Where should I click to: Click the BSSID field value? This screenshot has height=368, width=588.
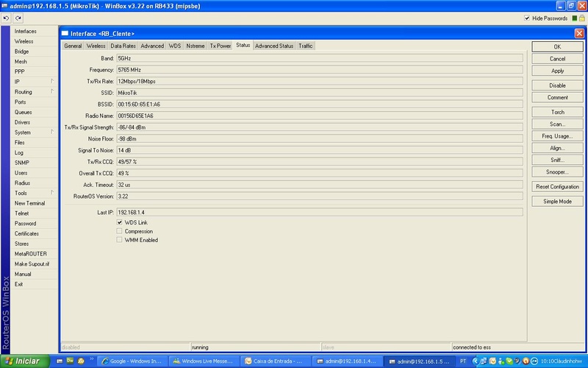point(320,104)
